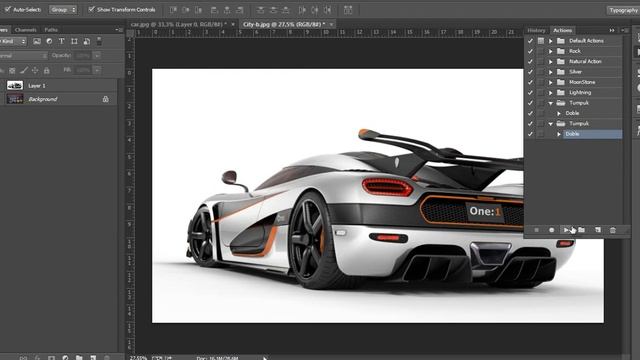
Task: Create new action set folder icon
Action: tap(582, 230)
